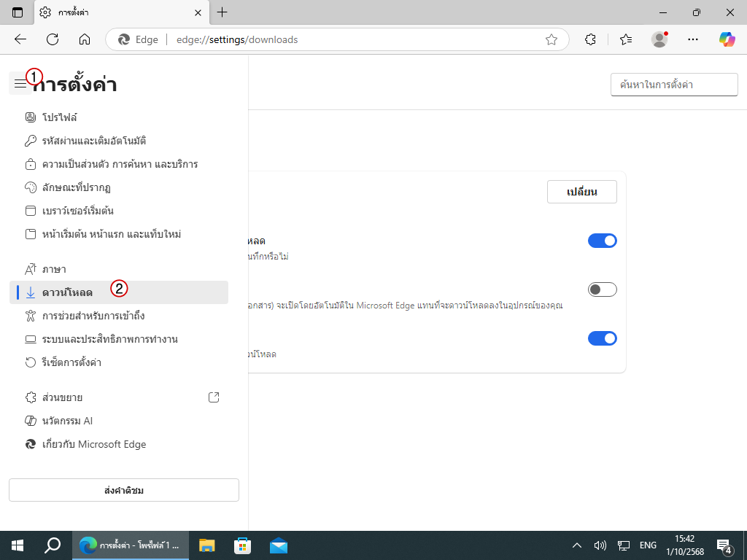Add this page to favorites star
Viewport: 747px width, 560px height.
click(x=551, y=39)
